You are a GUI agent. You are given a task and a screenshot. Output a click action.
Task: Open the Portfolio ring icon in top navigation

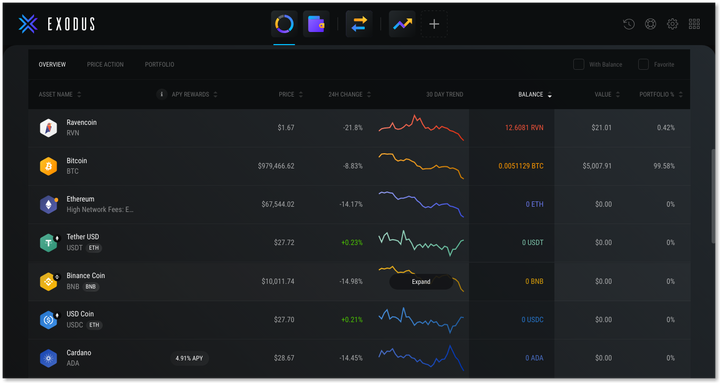(284, 24)
